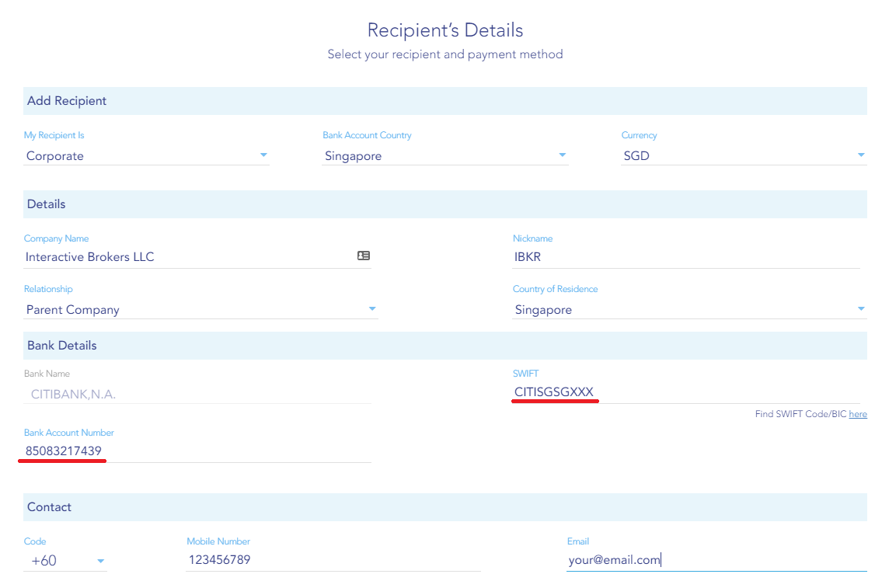Viewport: 889px width, 588px height.
Task: Click the 'Select your recipient and payment method' subtitle
Action: (x=445, y=54)
